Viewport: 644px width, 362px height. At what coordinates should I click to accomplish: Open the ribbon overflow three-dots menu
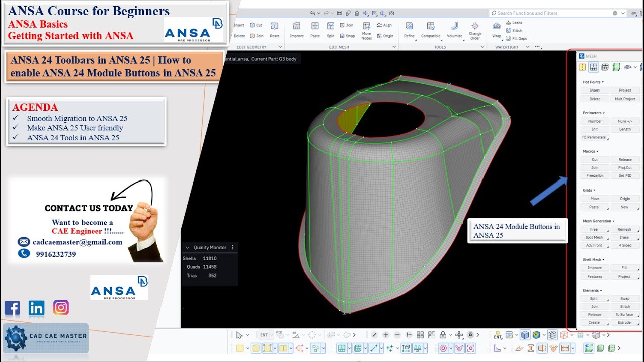[x=538, y=47]
